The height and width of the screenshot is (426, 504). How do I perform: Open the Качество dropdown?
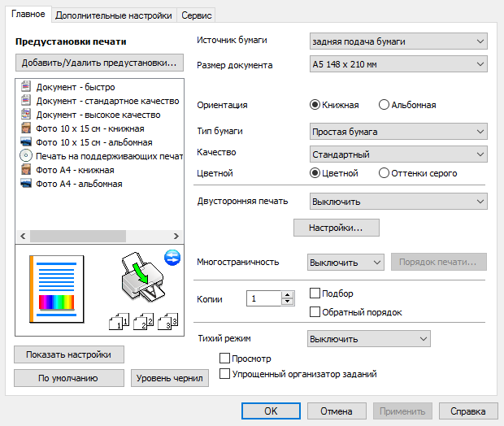398,154
